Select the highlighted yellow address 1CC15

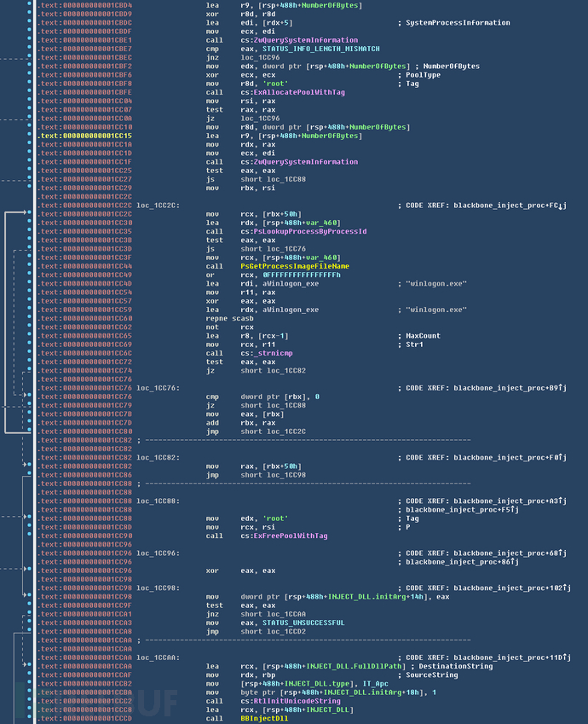pyautogui.click(x=85, y=136)
